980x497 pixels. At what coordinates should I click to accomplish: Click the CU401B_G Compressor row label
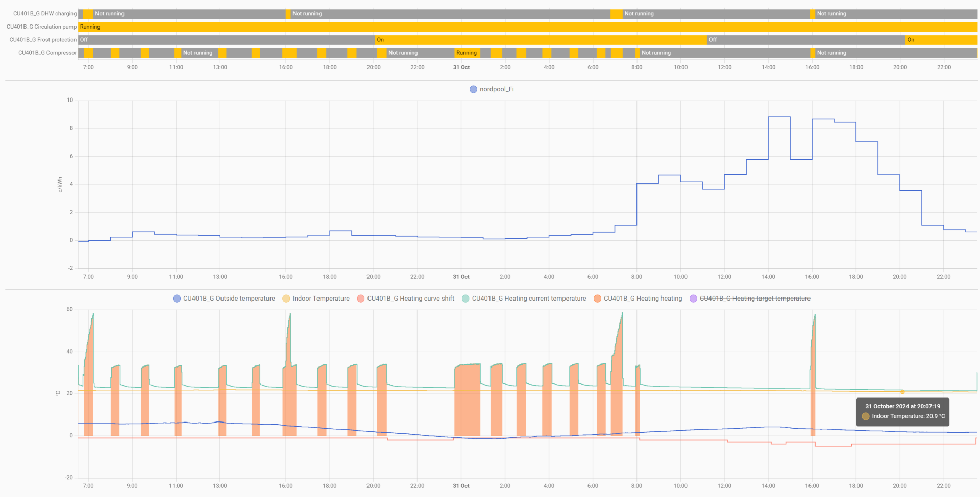click(x=47, y=53)
